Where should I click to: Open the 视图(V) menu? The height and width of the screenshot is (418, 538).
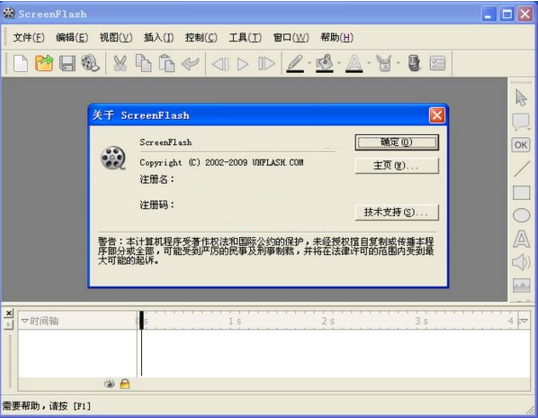tap(116, 37)
